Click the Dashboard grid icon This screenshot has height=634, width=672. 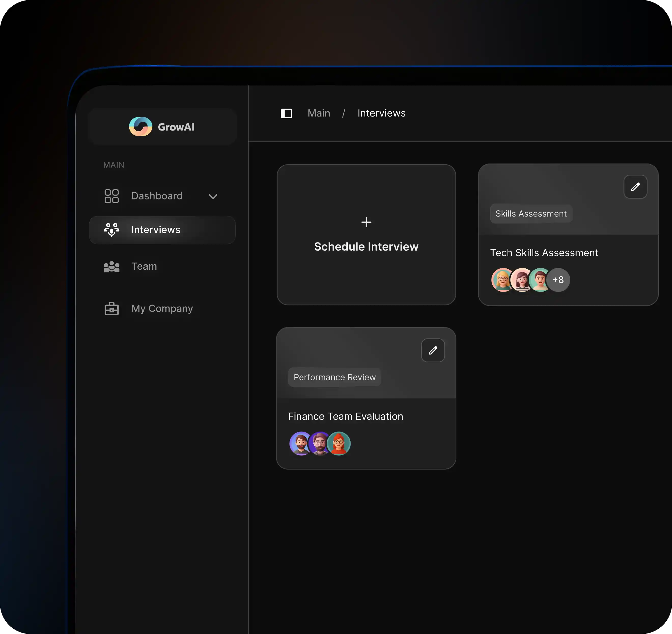click(111, 196)
